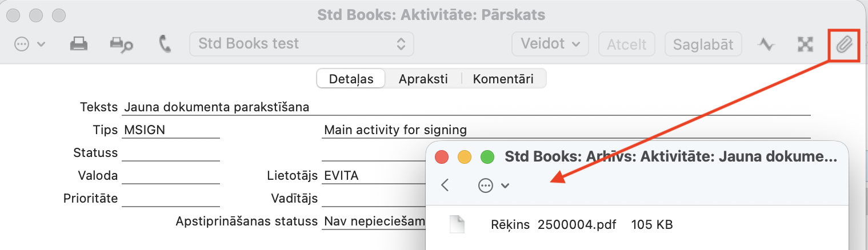Open the activity history pulse icon
This screenshot has width=868, height=250.
coord(766,44)
